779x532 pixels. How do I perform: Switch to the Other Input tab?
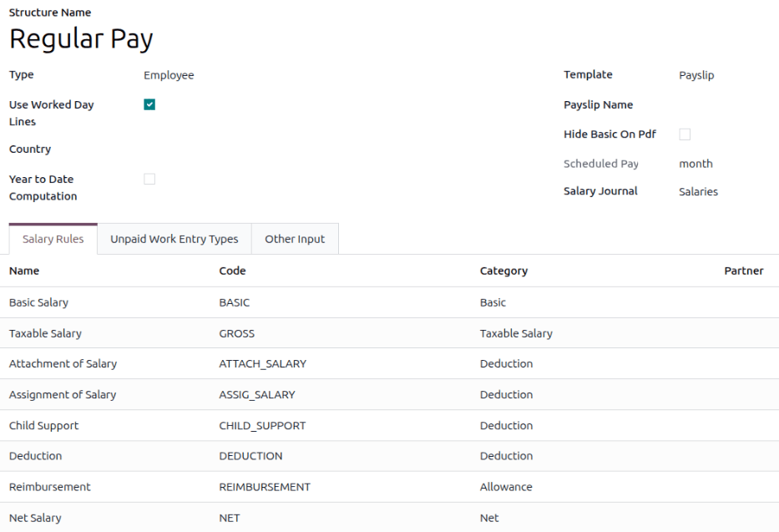pos(295,239)
